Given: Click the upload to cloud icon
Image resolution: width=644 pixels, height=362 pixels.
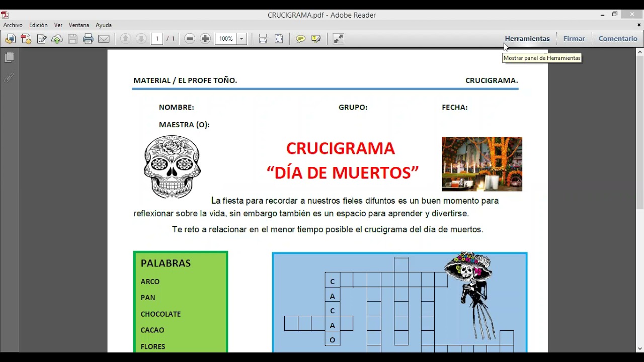Looking at the screenshot, I should point(57,39).
